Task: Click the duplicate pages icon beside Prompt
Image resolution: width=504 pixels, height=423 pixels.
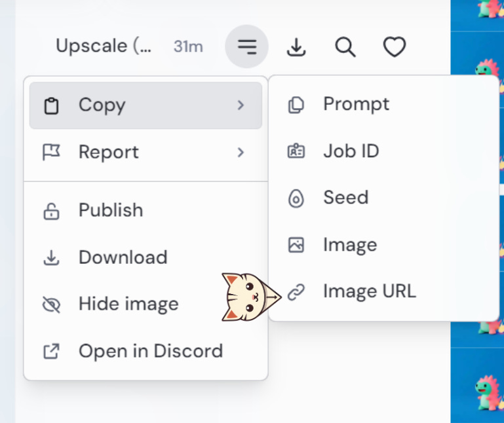Action: click(x=296, y=105)
